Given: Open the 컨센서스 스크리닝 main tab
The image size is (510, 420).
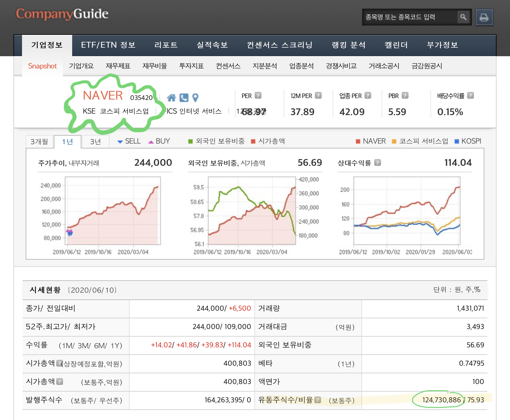Looking at the screenshot, I should point(279,45).
